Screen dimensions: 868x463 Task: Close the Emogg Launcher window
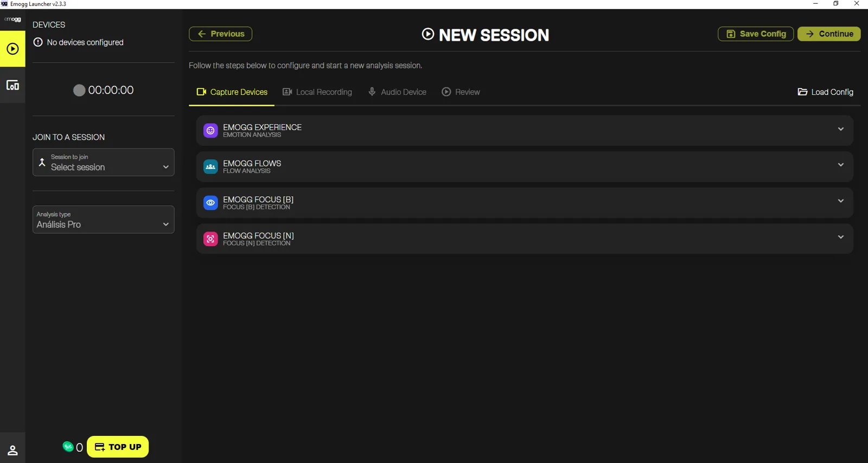[x=857, y=4]
